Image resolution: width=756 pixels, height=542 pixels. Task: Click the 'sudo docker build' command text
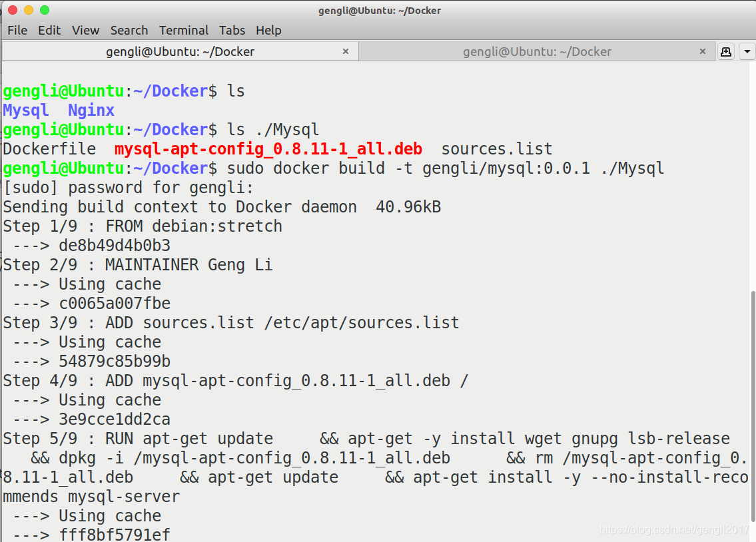point(446,168)
